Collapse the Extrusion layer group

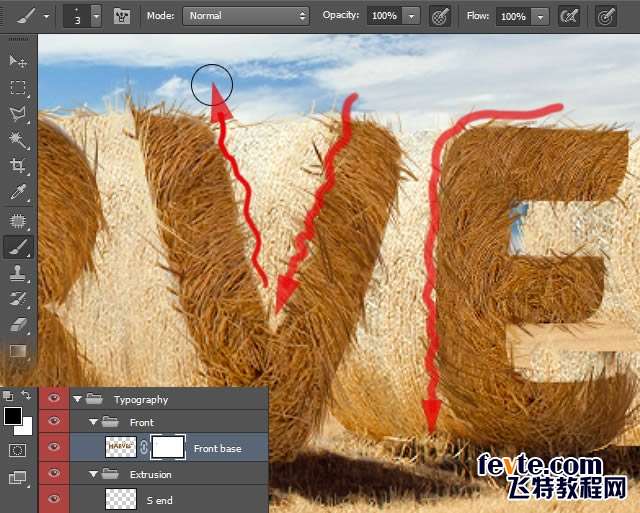point(93,474)
